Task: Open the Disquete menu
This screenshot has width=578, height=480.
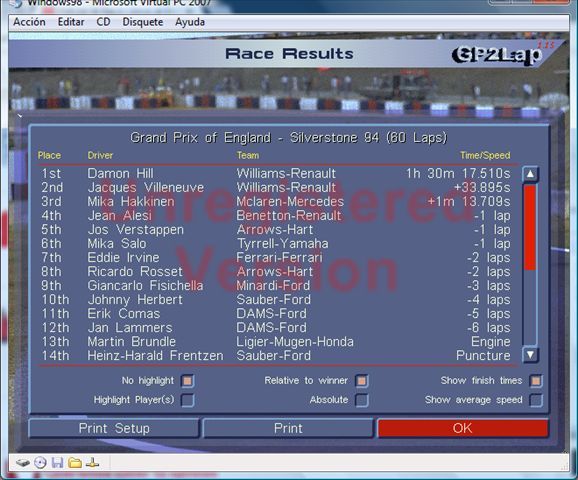Action: click(143, 22)
